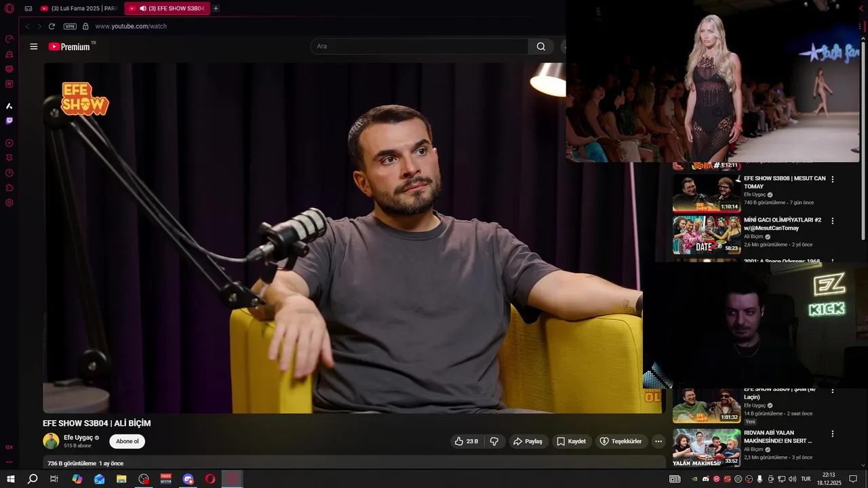The height and width of the screenshot is (488, 868).
Task: Open the Pinboards pin icon in sidebar
Action: point(9,158)
